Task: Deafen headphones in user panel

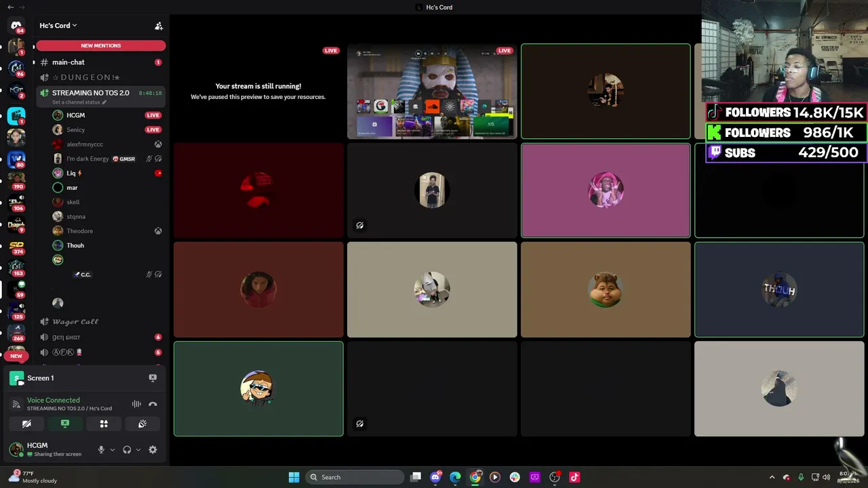Action: 127,449
